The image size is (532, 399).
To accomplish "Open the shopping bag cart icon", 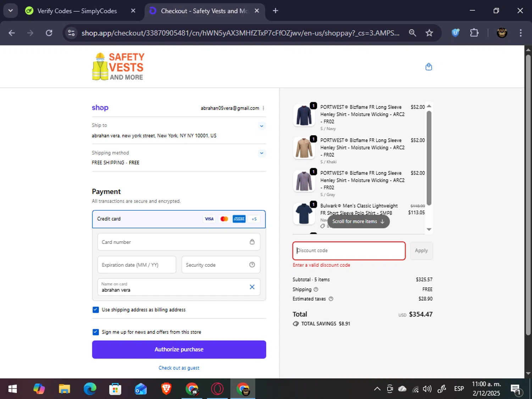I will coord(428,67).
